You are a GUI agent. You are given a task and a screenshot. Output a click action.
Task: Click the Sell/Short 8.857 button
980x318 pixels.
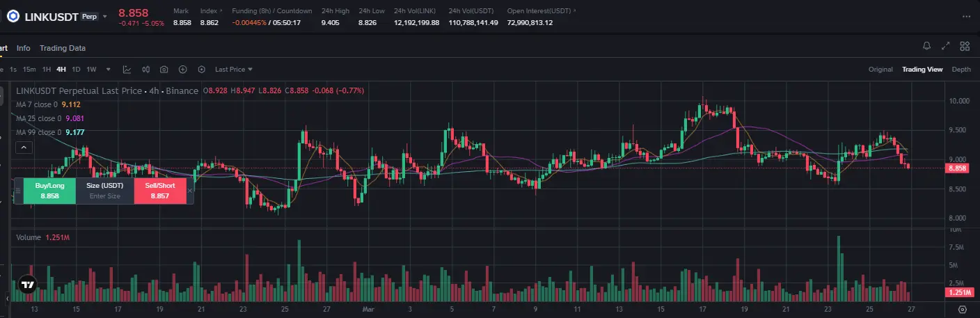pos(159,191)
